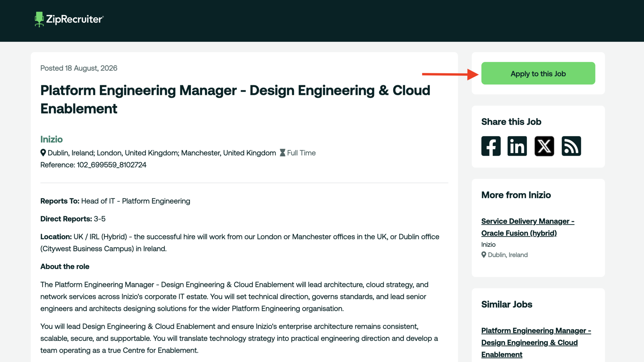Click the location pin beside Dublin, Ireland; London
The height and width of the screenshot is (362, 644).
click(43, 153)
